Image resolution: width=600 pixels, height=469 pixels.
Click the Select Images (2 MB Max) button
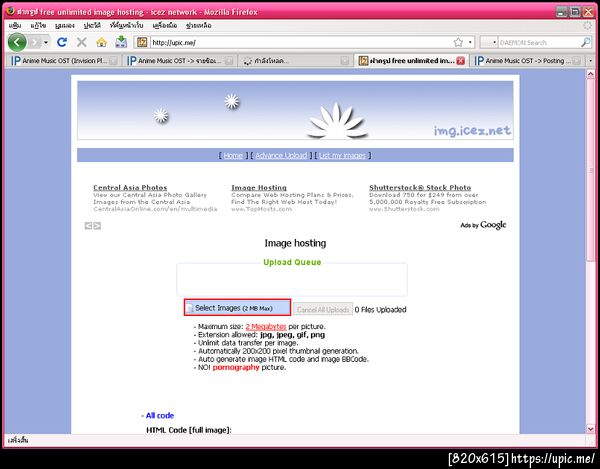point(237,308)
